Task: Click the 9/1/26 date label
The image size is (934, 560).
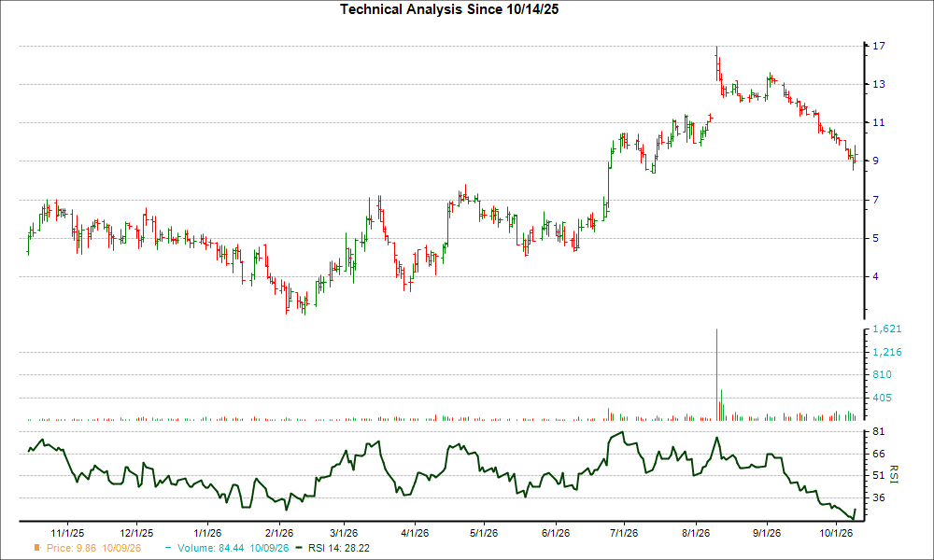Action: tap(767, 533)
